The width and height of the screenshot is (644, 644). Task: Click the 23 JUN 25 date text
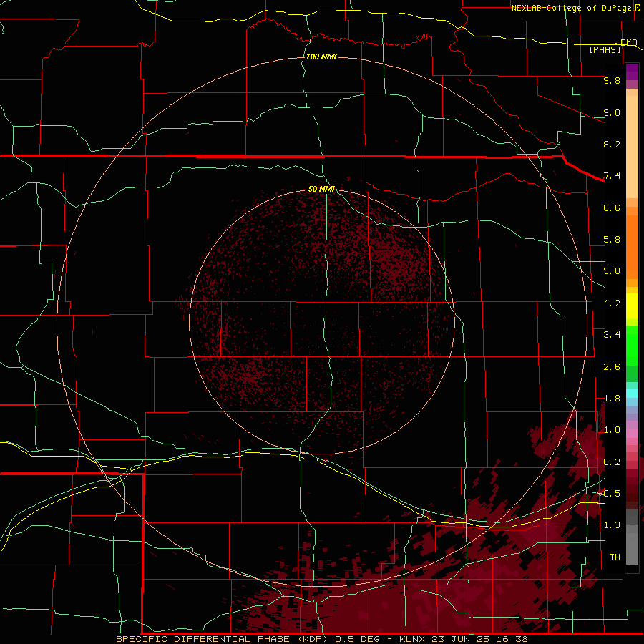pyautogui.click(x=460, y=639)
